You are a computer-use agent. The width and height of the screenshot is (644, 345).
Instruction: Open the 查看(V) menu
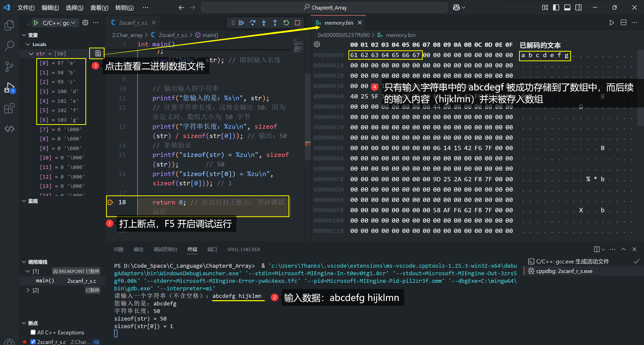pyautogui.click(x=99, y=8)
